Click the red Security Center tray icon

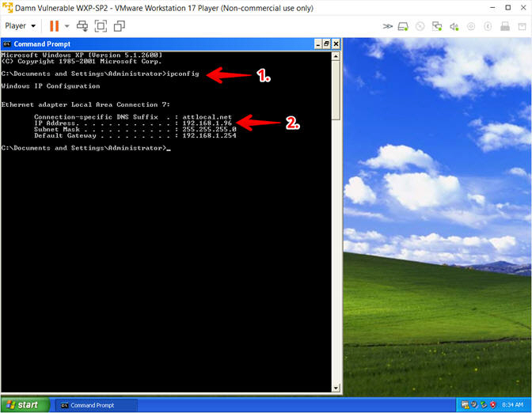click(493, 405)
